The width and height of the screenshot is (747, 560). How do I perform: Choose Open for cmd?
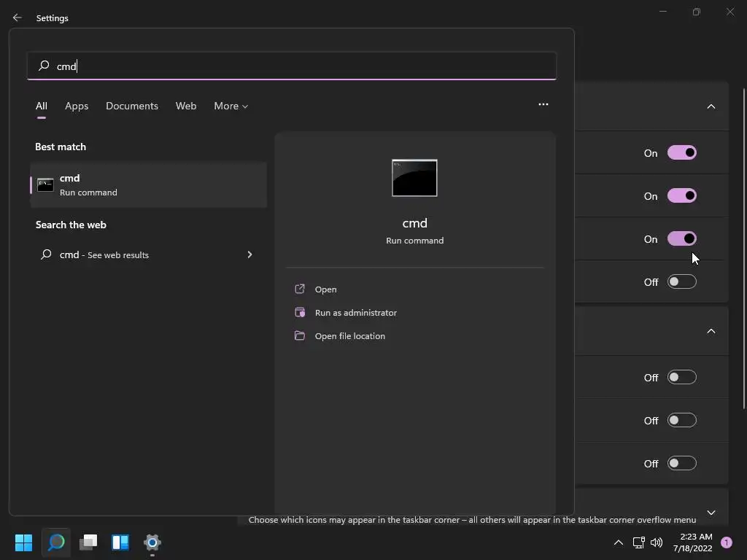326,289
